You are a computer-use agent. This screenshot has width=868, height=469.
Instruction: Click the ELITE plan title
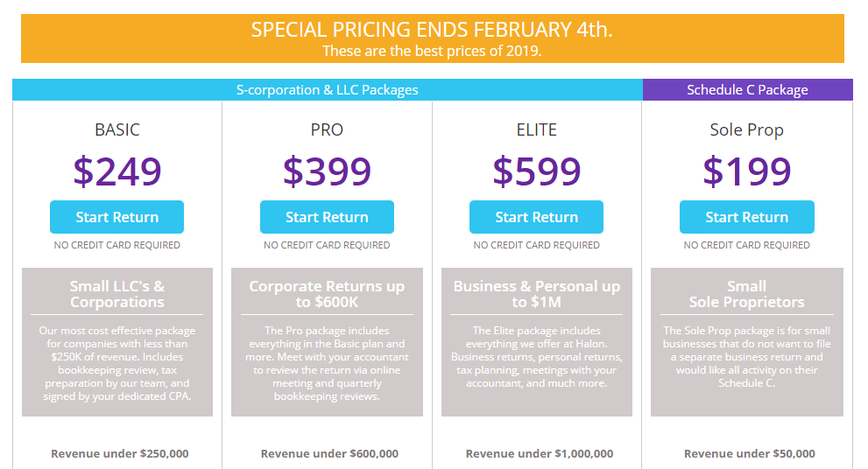pyautogui.click(x=536, y=129)
